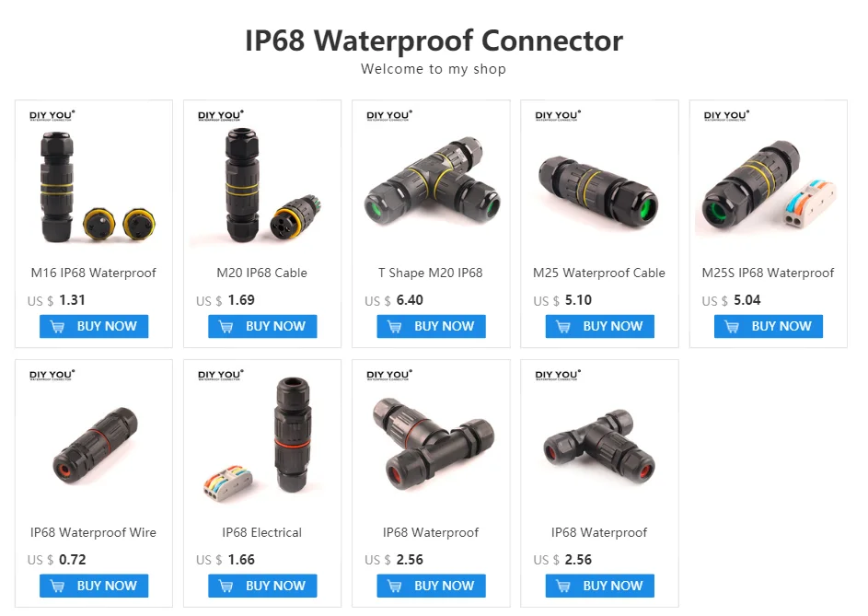Click cart icon for the IP68 Electrical
The width and height of the screenshot is (868, 616).
[226, 587]
